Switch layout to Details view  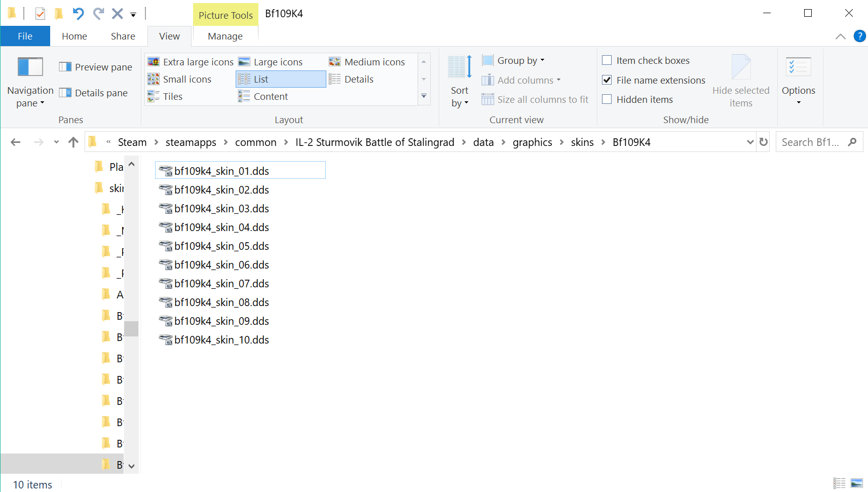click(351, 79)
